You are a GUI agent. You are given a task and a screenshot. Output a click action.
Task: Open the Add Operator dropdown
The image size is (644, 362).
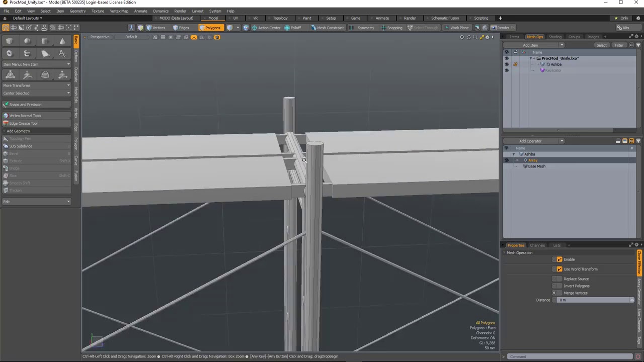534,141
